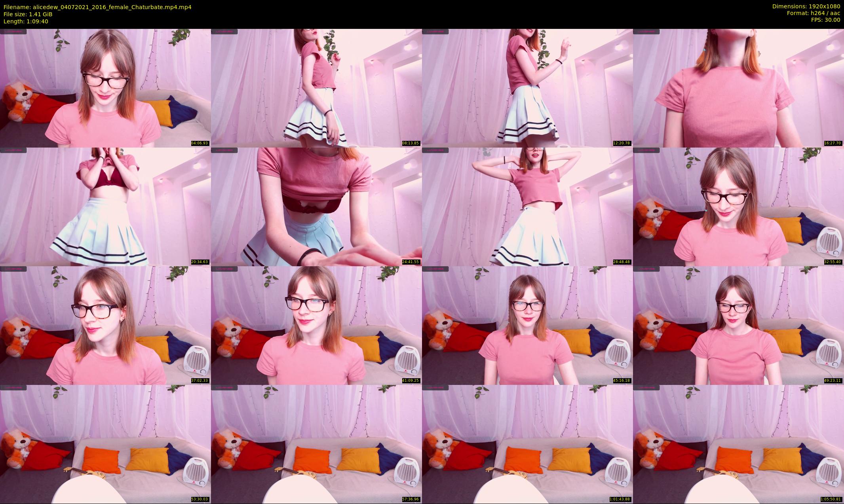
Task: Click the Format h264 / aac label
Action: (x=813, y=13)
